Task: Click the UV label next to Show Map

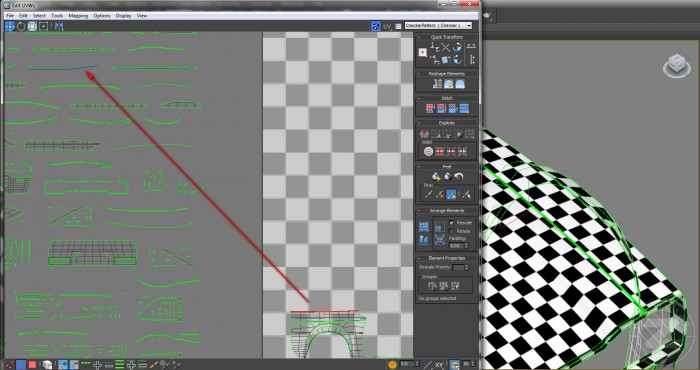Action: point(387,27)
